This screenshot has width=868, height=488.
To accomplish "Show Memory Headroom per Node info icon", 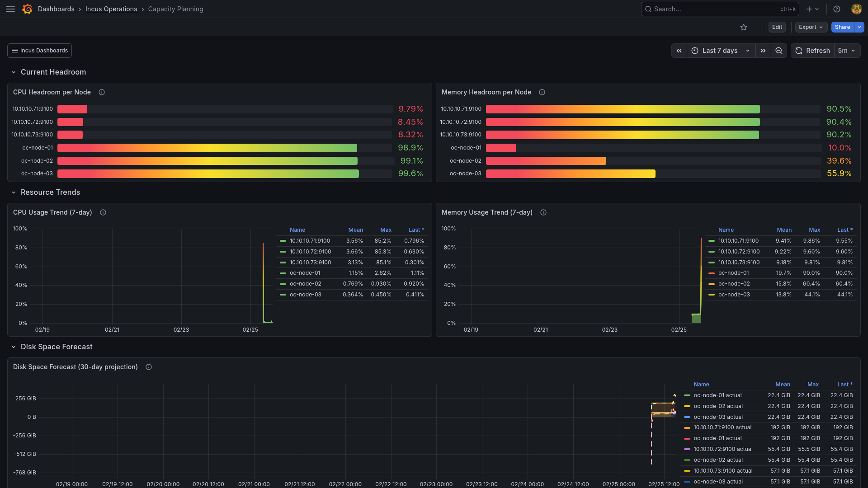I will pos(542,92).
